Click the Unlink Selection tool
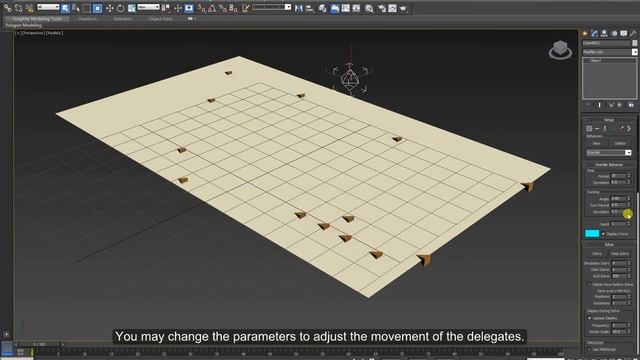Viewport: 640px width, 360px height. click(x=18, y=8)
